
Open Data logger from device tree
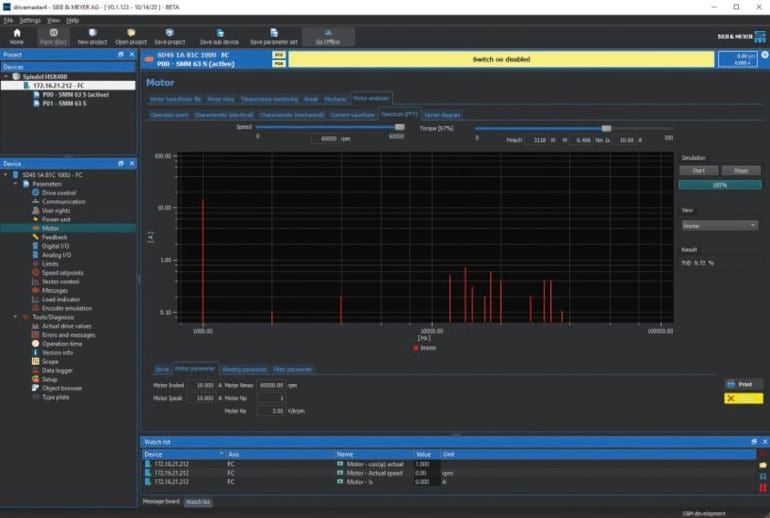56,370
